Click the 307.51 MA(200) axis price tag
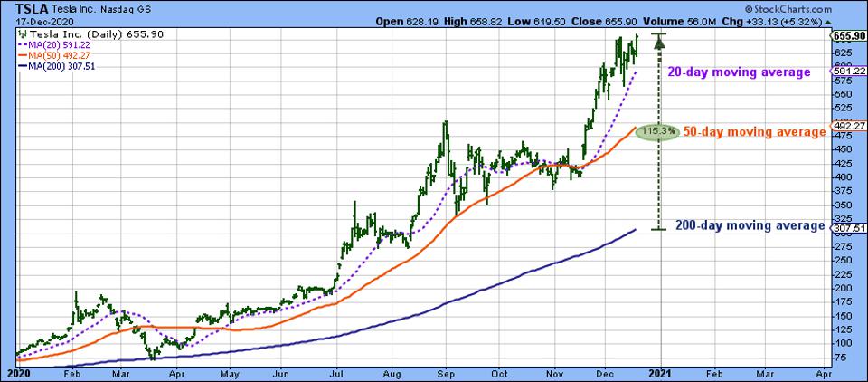Image resolution: width=868 pixels, height=382 pixels. [847, 227]
